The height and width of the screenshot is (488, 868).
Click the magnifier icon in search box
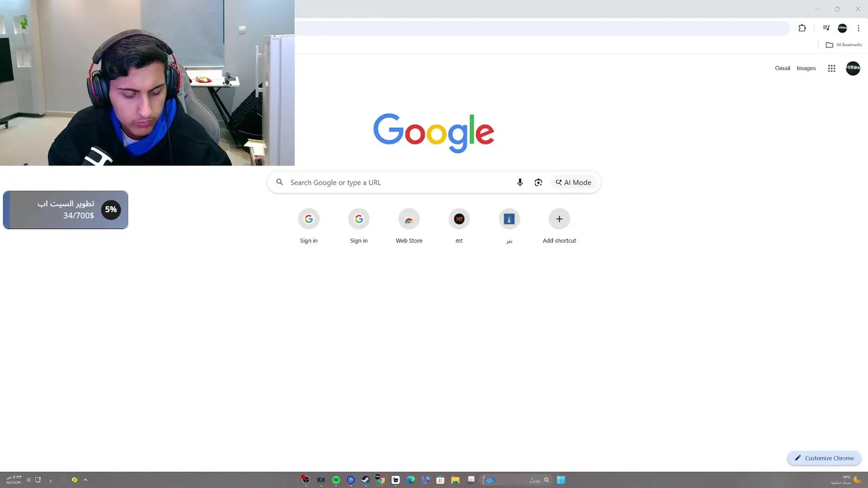click(x=279, y=182)
